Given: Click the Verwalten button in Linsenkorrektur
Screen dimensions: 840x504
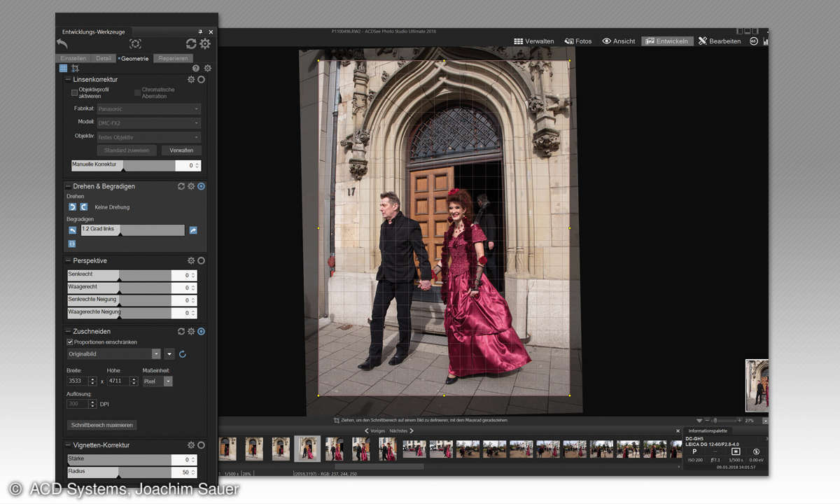Looking at the screenshot, I should click(181, 150).
